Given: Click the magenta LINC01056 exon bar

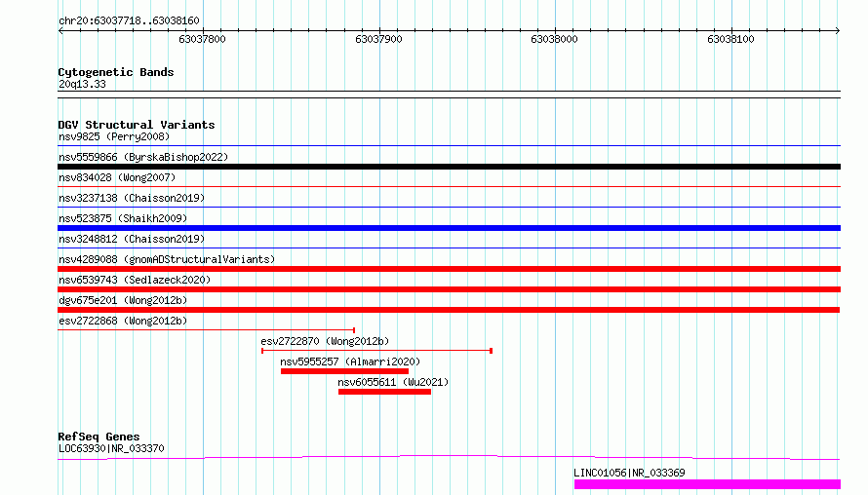Looking at the screenshot, I should pos(707,484).
